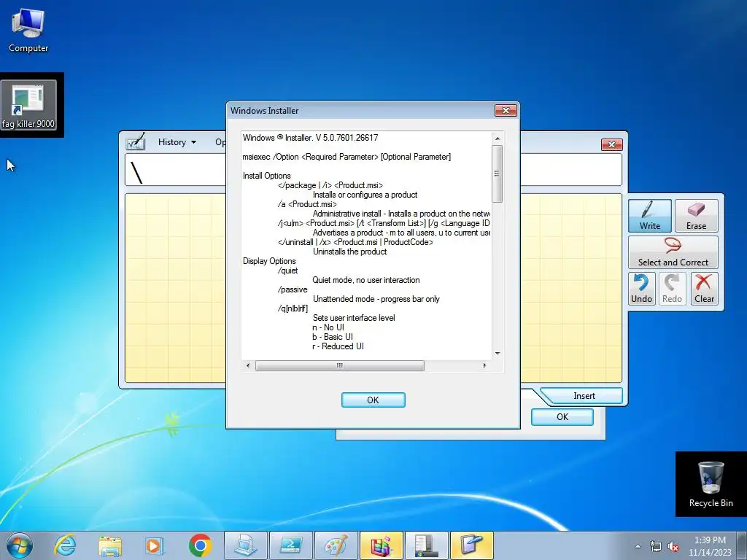This screenshot has height=560, width=747.
Task: Select the killer 9000 desktop shortcut
Action: click(28, 105)
